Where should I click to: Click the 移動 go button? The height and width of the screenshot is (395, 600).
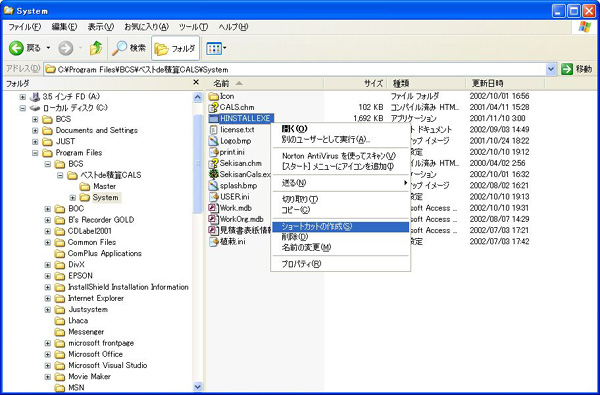pos(577,69)
